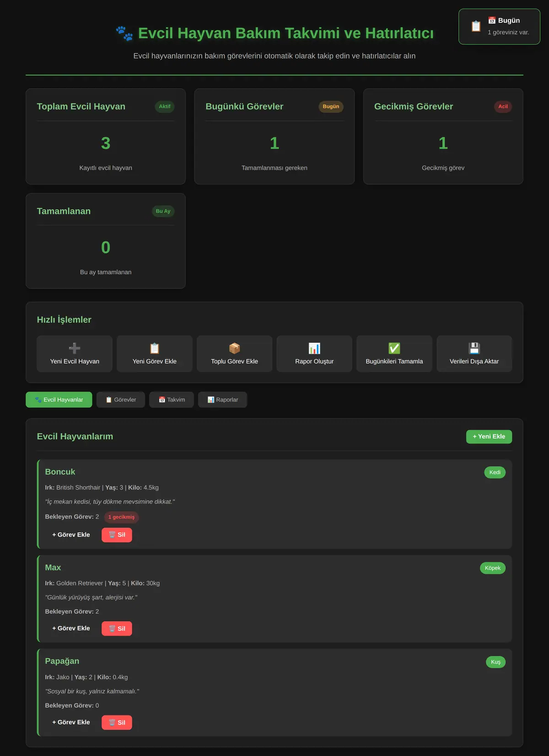
Task: Click the checkmark icon above Bugünkileri Tamamla
Action: click(394, 348)
